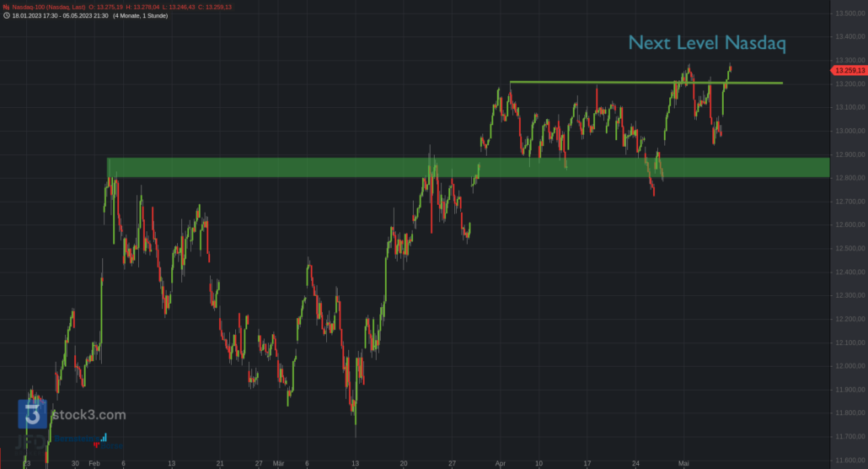Click the date range 18.01.2023 17:30 - 05.05.2023 21:30

tap(61, 15)
